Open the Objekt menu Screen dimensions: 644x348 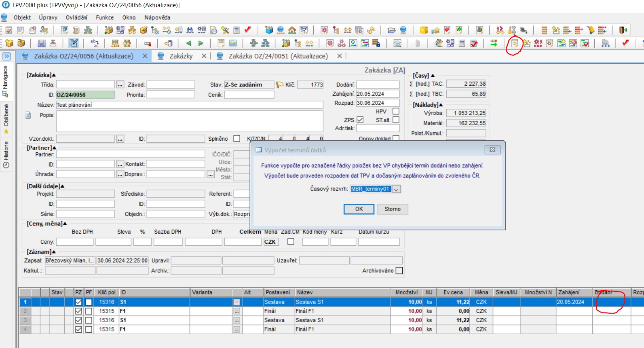[22, 17]
